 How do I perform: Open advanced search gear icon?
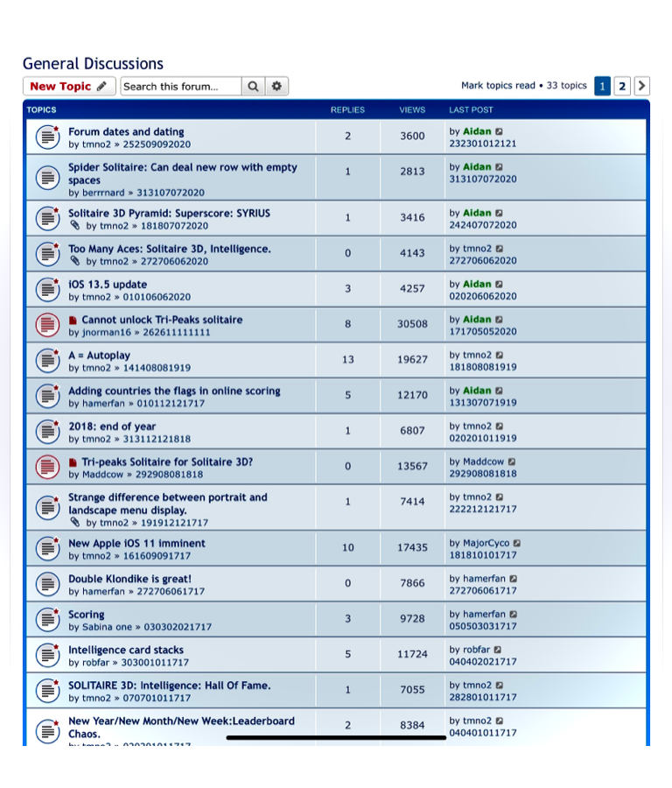276,87
